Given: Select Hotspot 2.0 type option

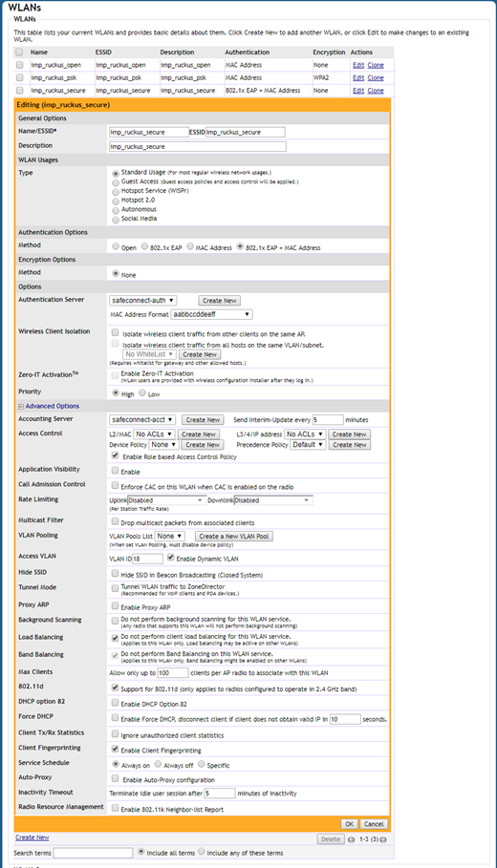Looking at the screenshot, I should click(x=116, y=201).
